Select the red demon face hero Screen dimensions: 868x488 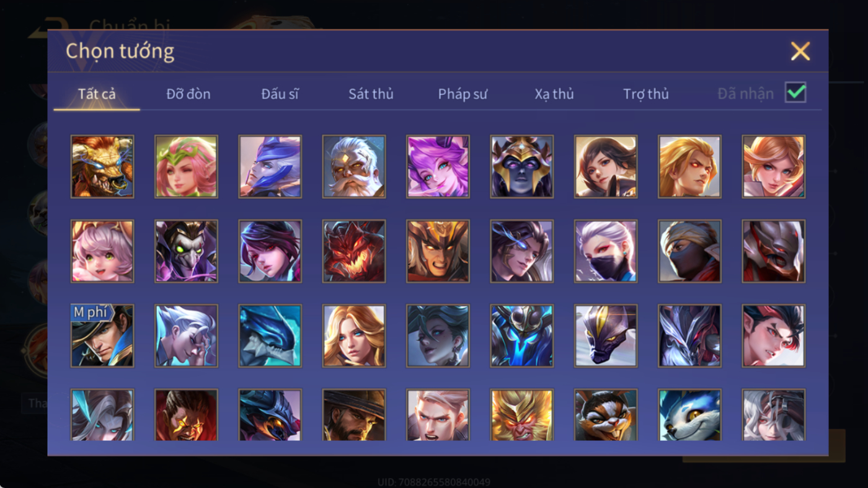354,251
